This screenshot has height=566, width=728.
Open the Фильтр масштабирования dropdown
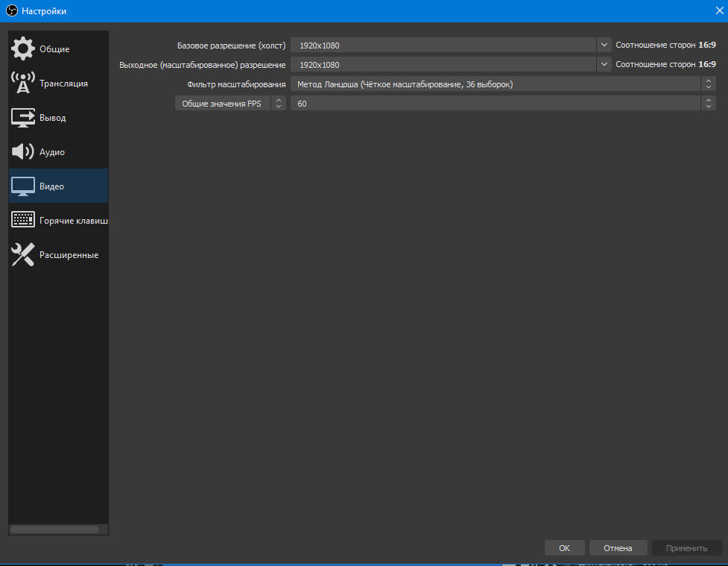click(502, 84)
